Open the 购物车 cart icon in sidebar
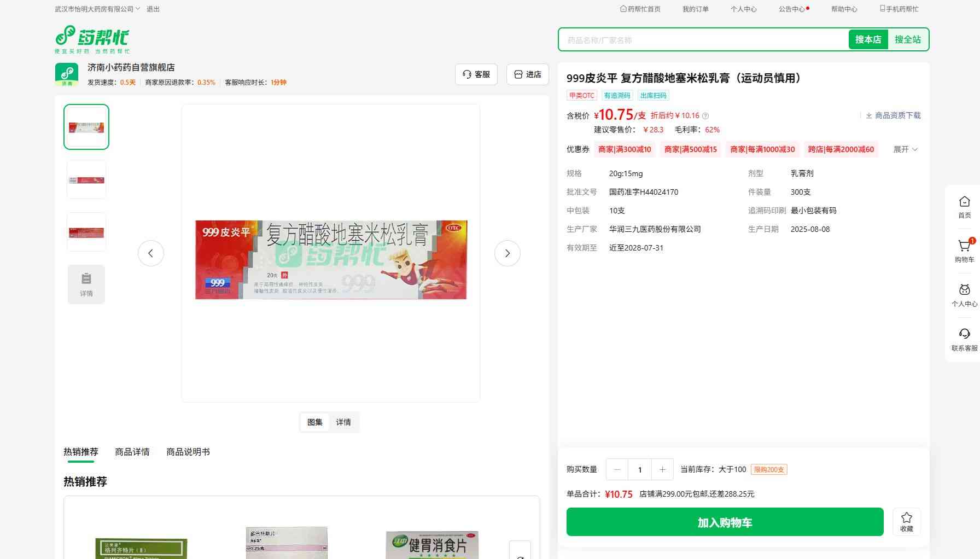Viewport: 980px width, 559px height. click(964, 246)
